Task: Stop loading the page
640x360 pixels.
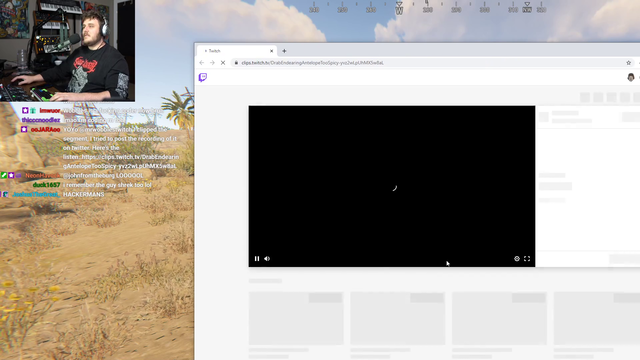Action: point(223,62)
